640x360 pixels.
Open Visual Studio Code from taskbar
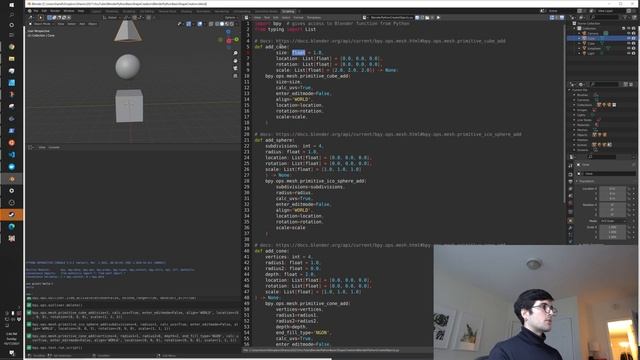point(11,155)
